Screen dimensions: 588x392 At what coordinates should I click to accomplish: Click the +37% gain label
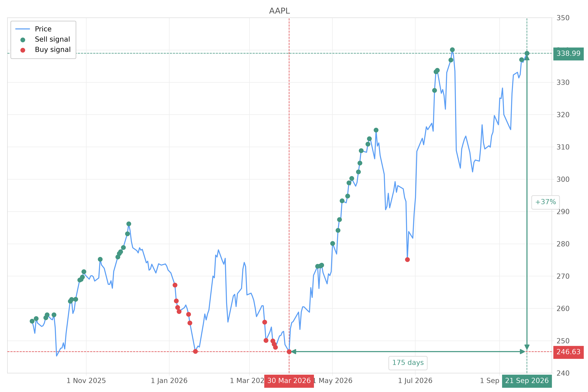545,202
